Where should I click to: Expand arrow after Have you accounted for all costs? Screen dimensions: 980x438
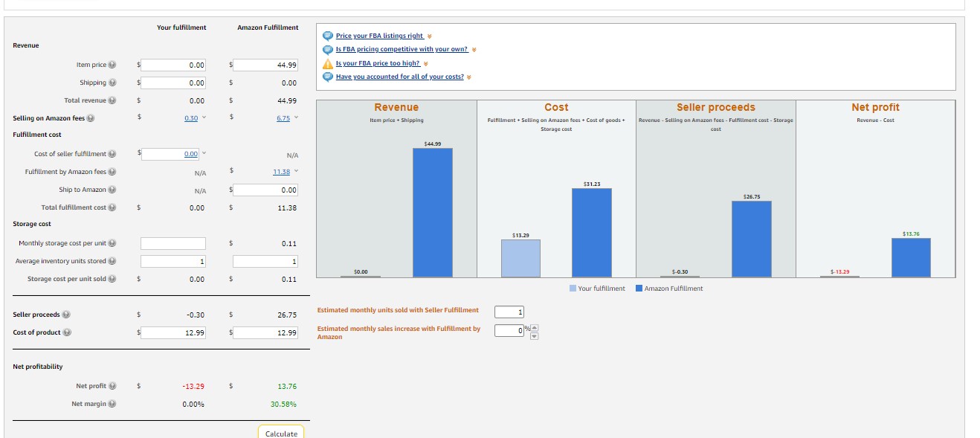[469, 77]
